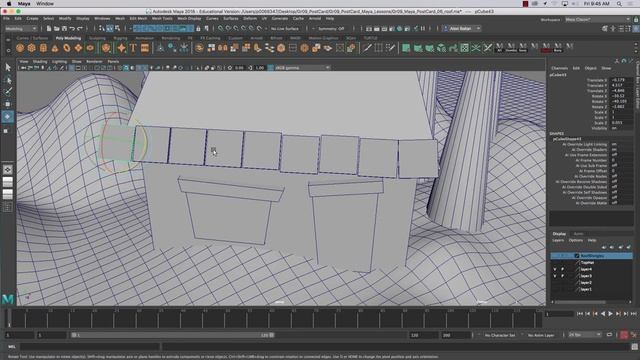Choose the Paint selection tool

coord(8,91)
